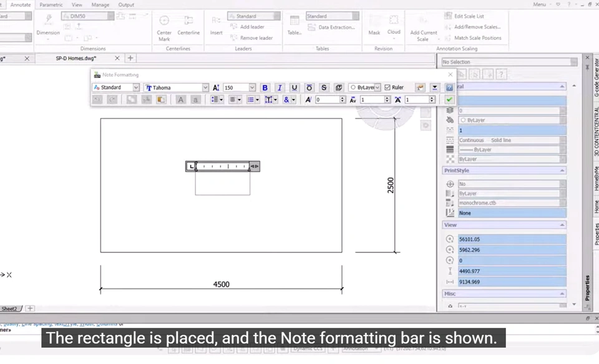Switch to the Output ribbon tab
599x364 pixels.
click(x=126, y=4)
